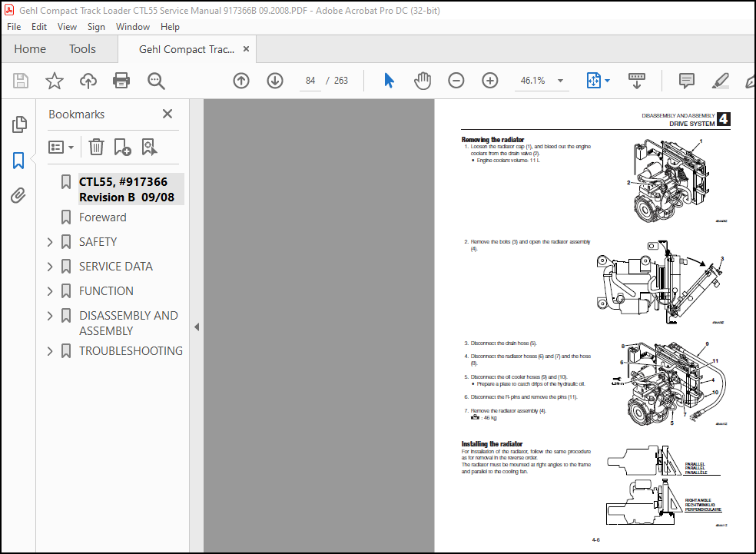Click the fit page scrolling icon
Viewport: 756px width, 554px height.
[x=594, y=81]
